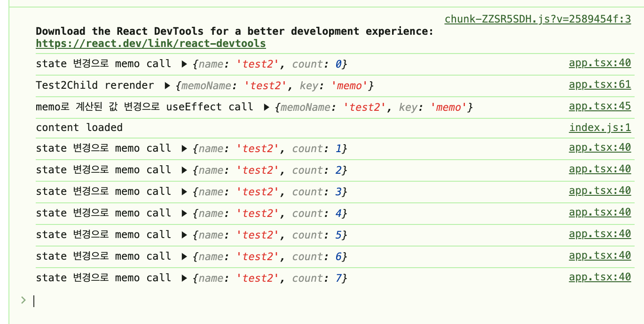Expand the useEffect call memoName object

(x=267, y=107)
